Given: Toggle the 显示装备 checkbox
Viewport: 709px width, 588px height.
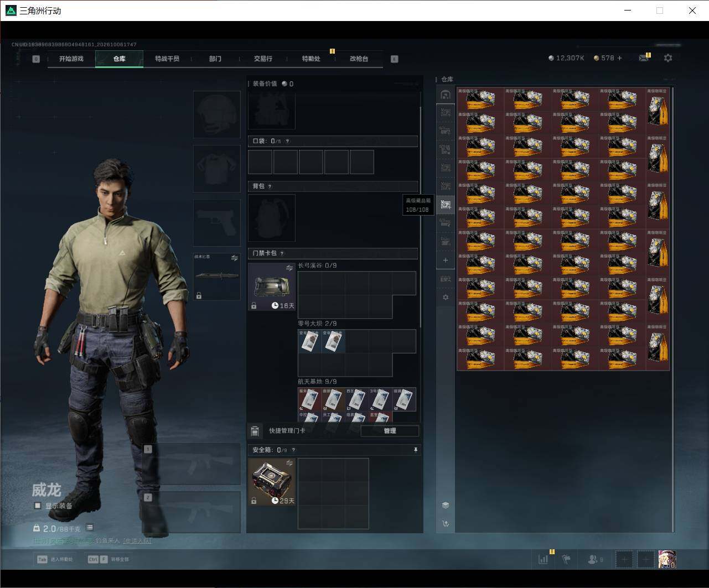Looking at the screenshot, I should (38, 506).
